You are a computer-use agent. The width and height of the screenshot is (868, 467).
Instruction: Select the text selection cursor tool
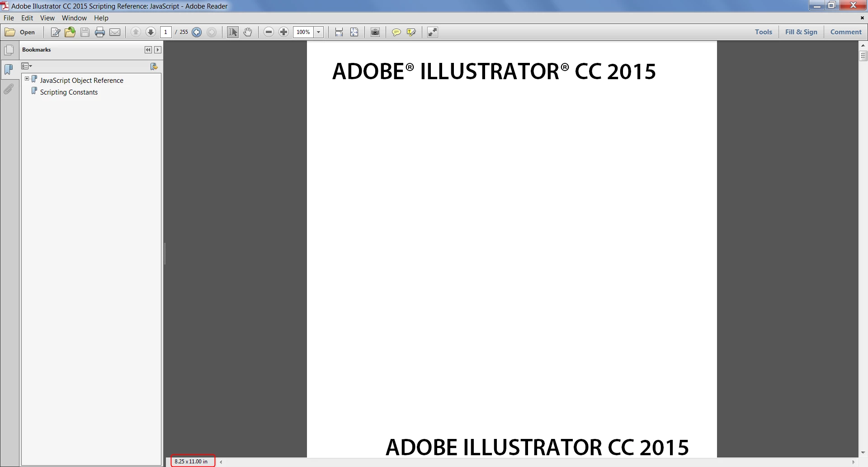[x=233, y=32]
